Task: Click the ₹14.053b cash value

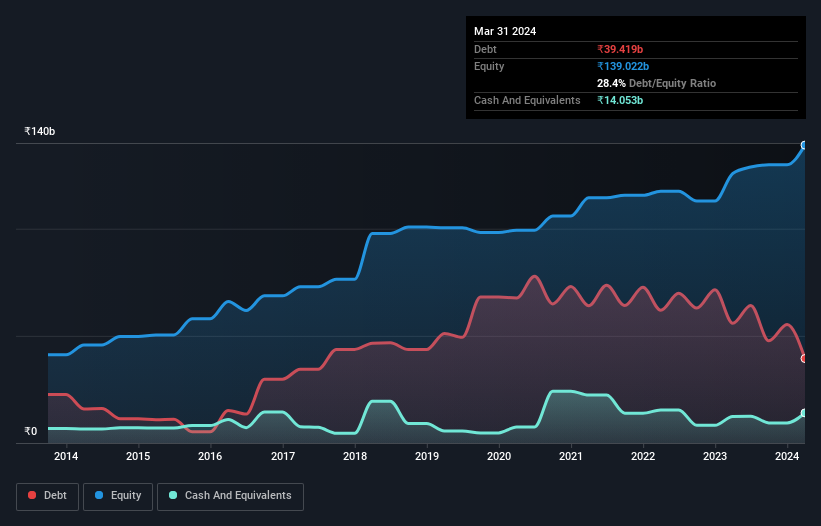Action: pyautogui.click(x=620, y=100)
